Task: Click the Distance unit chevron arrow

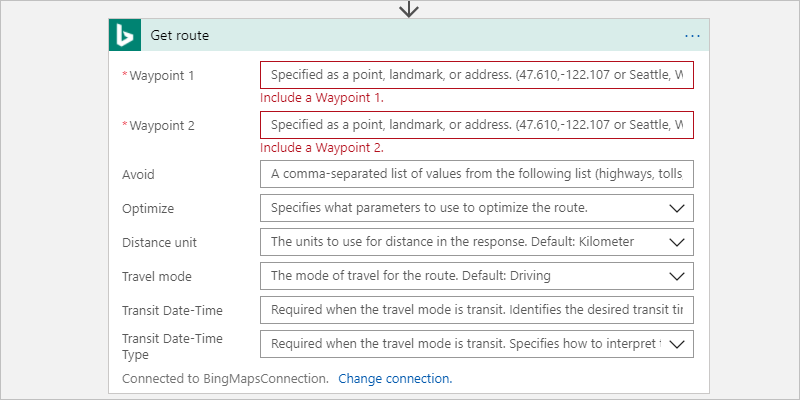Action: pos(677,242)
